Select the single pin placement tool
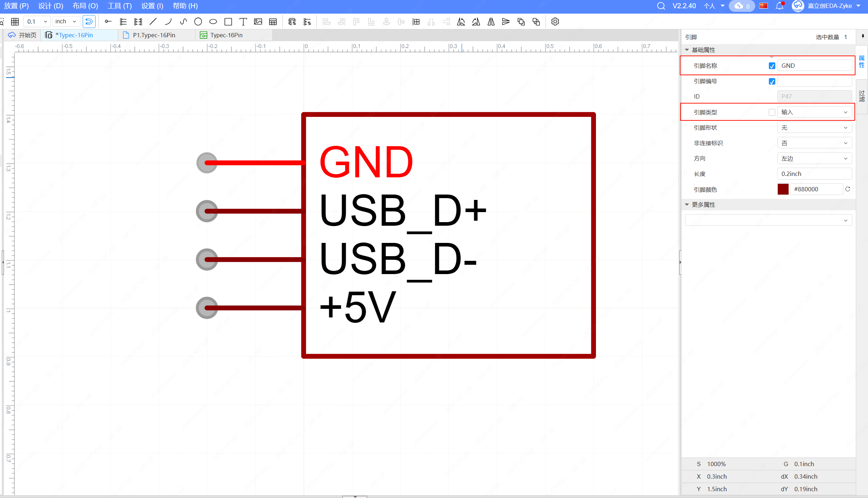The width and height of the screenshot is (868, 498). click(x=108, y=22)
